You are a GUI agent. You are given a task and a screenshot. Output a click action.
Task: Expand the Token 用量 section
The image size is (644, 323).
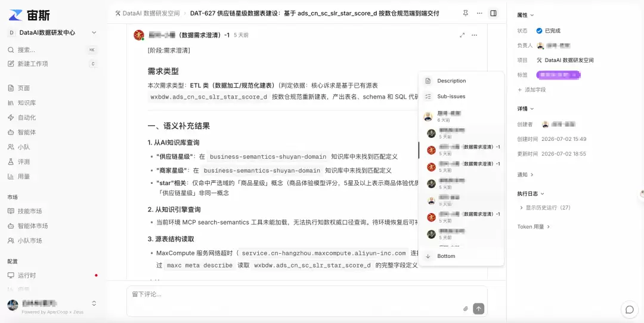[x=533, y=226]
